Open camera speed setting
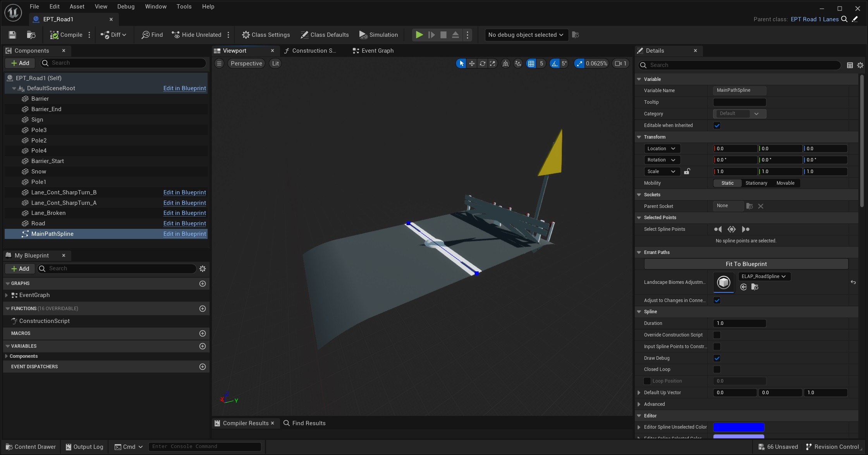 620,64
